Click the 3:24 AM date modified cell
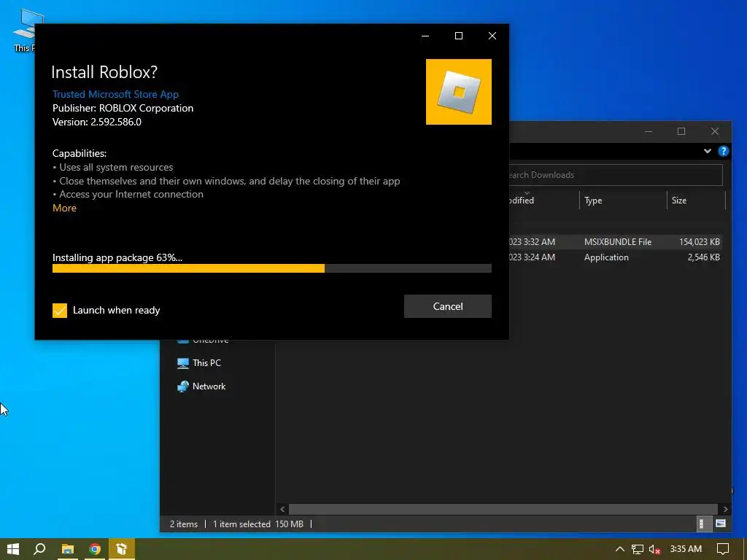 532,257
